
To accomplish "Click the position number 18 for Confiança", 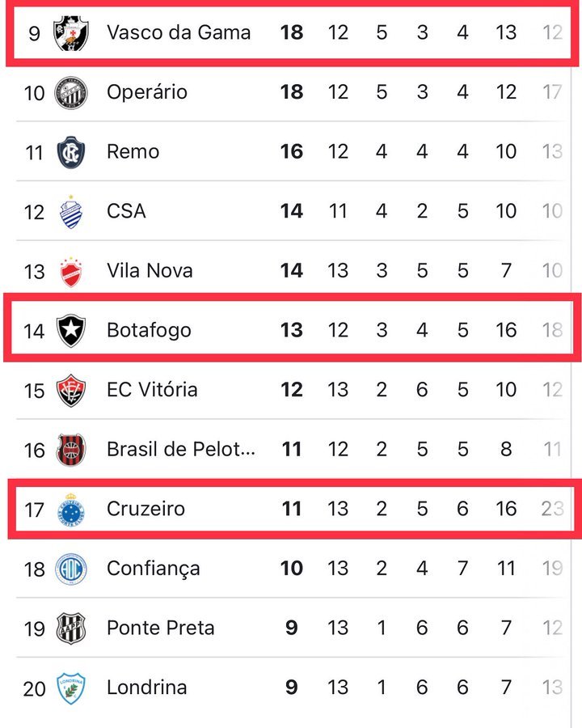I will (34, 569).
